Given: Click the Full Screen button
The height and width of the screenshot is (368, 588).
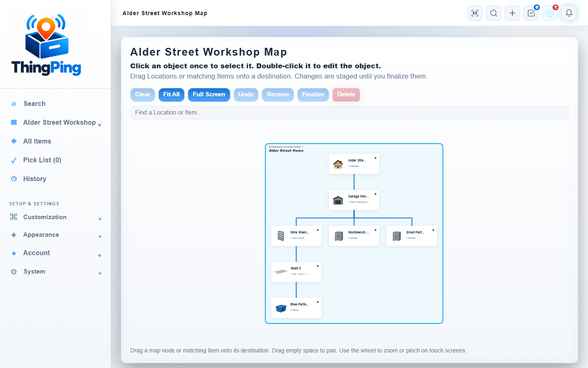Looking at the screenshot, I should point(209,94).
